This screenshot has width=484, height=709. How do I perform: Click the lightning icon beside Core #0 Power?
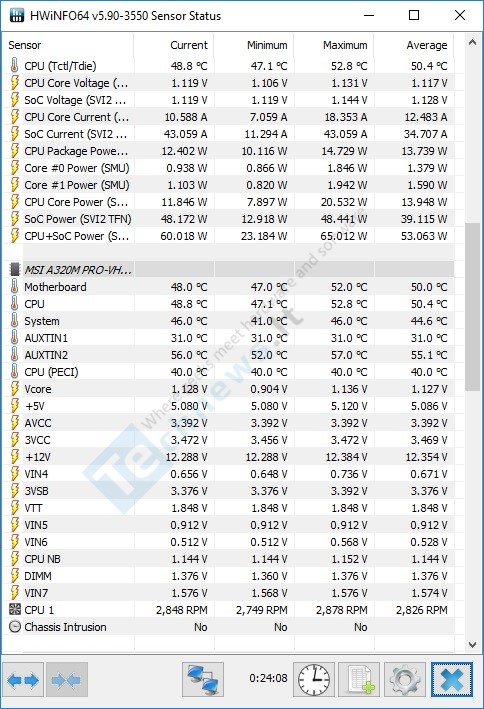(x=14, y=168)
